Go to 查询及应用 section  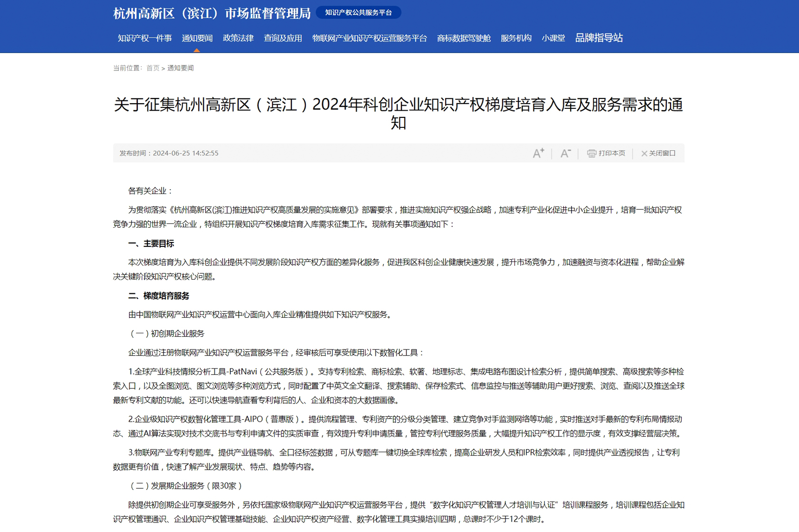click(x=283, y=38)
